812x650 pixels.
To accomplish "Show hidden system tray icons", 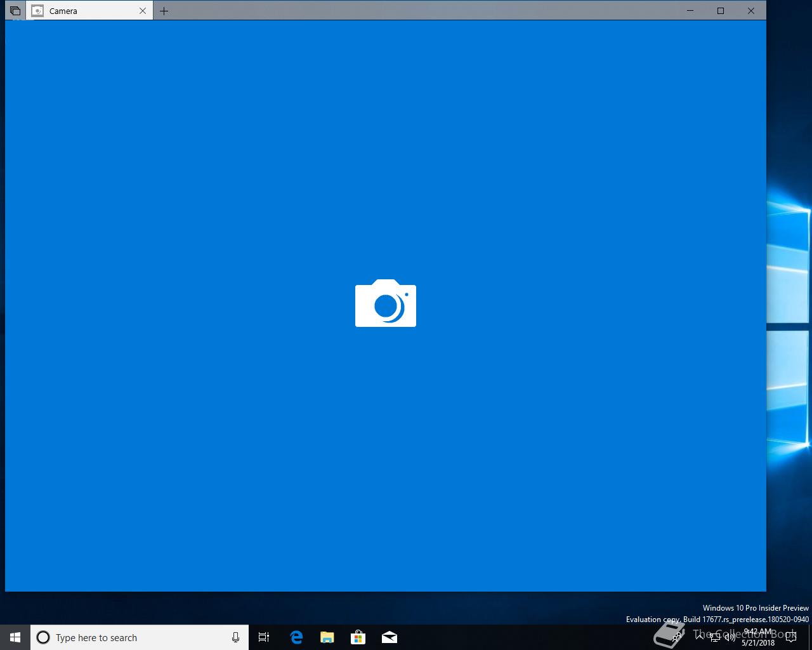I will [x=700, y=637].
